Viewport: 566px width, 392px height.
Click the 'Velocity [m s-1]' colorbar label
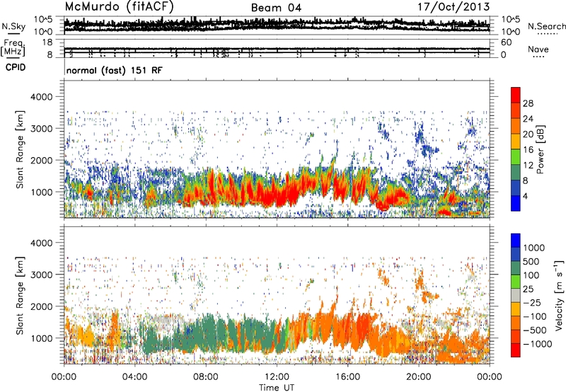pyautogui.click(x=559, y=295)
